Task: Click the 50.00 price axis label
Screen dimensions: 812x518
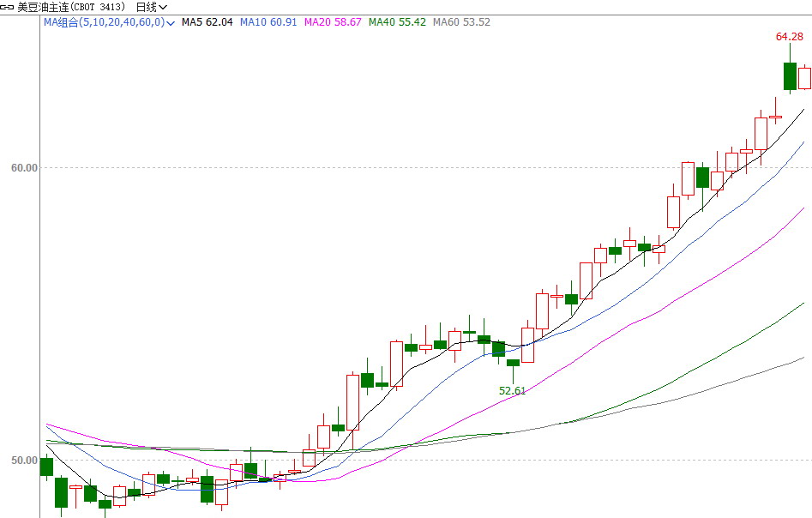Action: coord(24,461)
